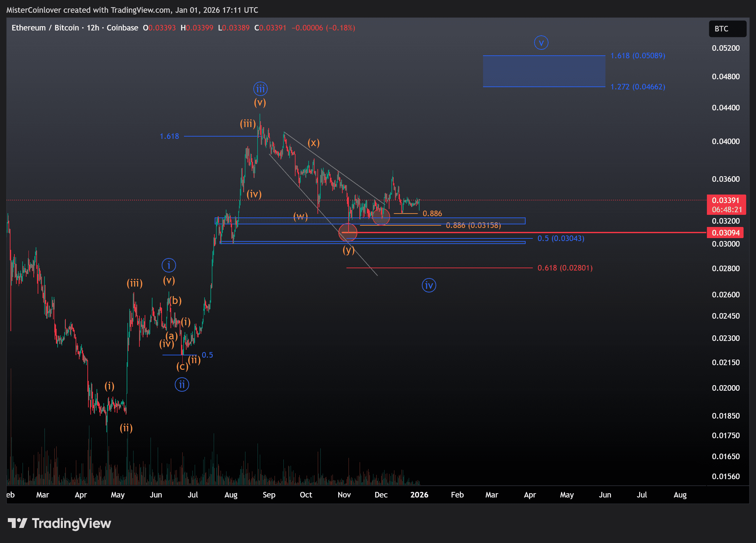This screenshot has height=543, width=756.
Task: Click the 2026 date axis label
Action: tap(419, 495)
